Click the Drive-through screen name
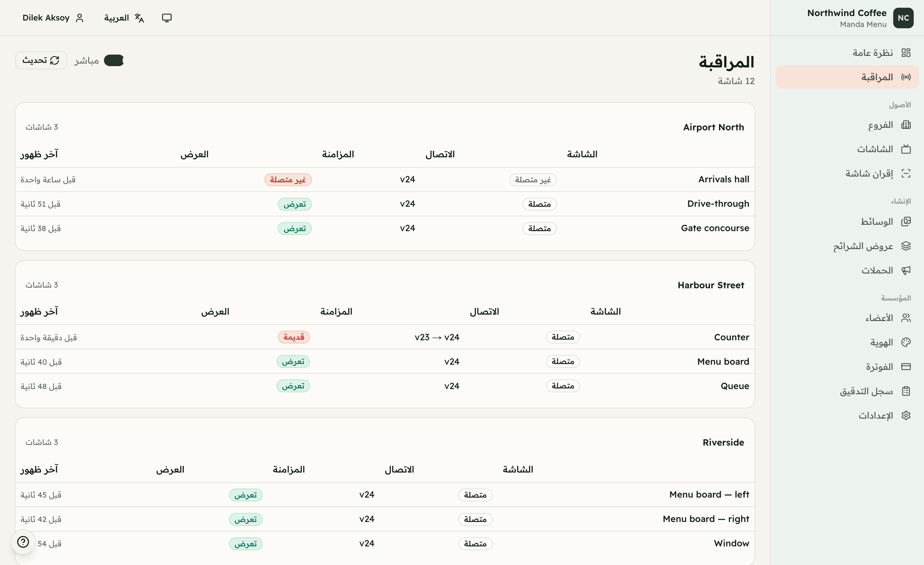Image resolution: width=924 pixels, height=565 pixels. (x=718, y=204)
